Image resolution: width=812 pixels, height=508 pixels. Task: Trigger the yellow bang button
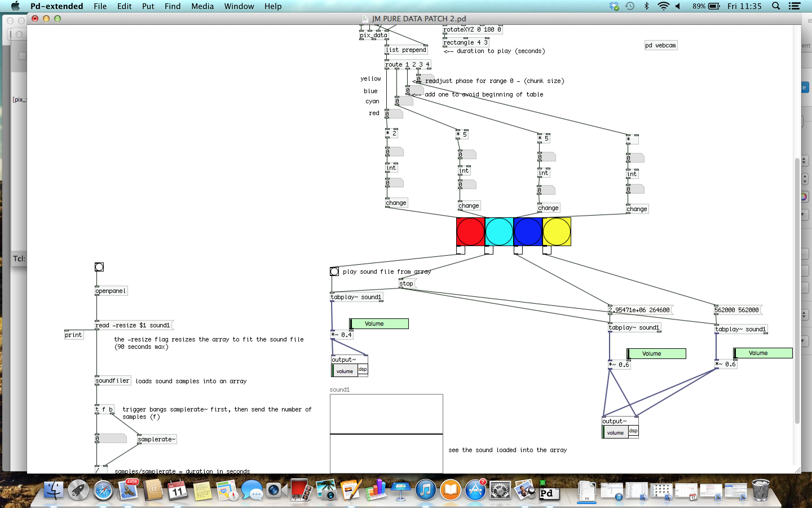pyautogui.click(x=557, y=231)
